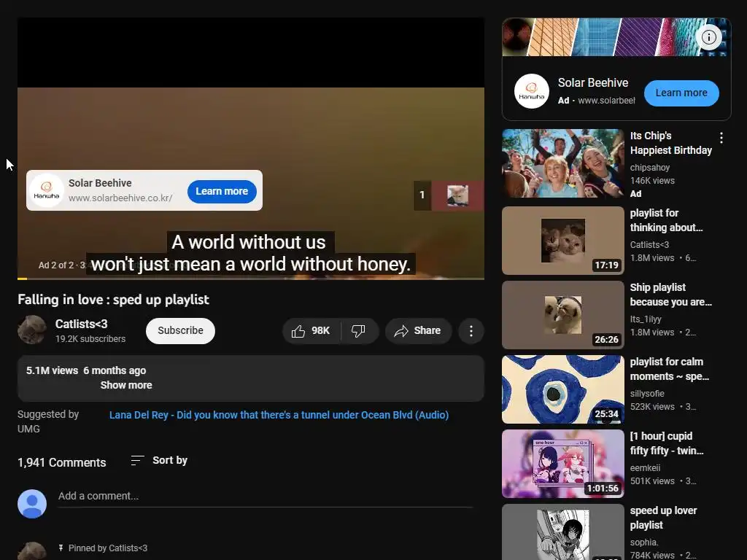The height and width of the screenshot is (560, 747).
Task: Click the Hanwha logo in video ad overlay
Action: [46, 190]
